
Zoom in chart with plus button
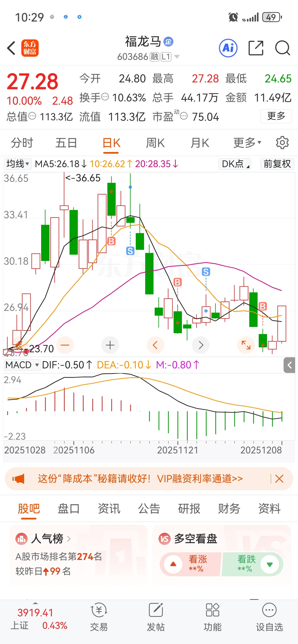[110, 345]
